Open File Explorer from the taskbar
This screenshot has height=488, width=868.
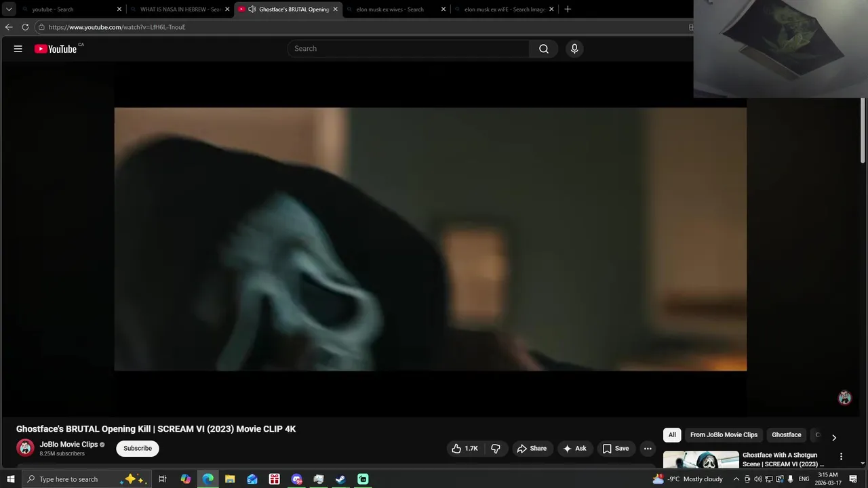click(x=230, y=479)
